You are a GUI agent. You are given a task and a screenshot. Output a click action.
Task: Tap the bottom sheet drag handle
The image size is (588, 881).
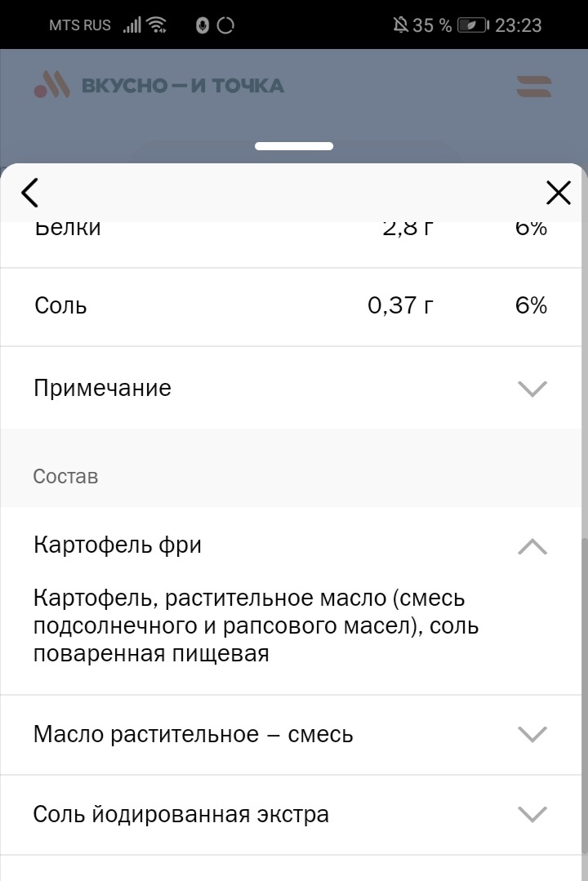[294, 146]
